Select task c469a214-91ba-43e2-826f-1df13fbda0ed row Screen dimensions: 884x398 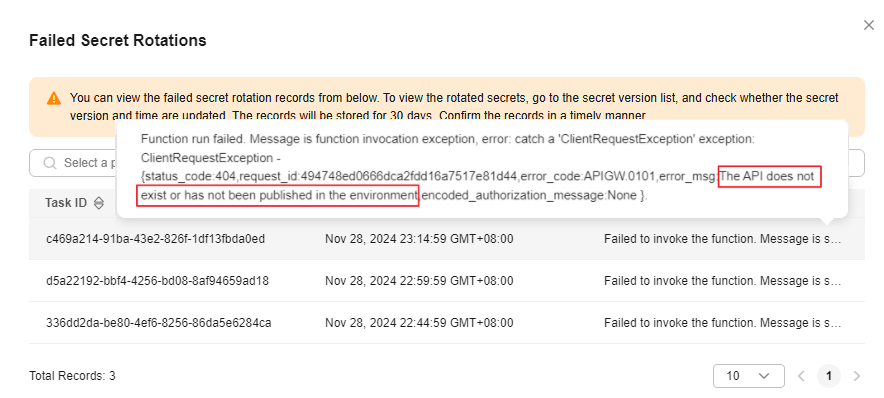coord(447,239)
